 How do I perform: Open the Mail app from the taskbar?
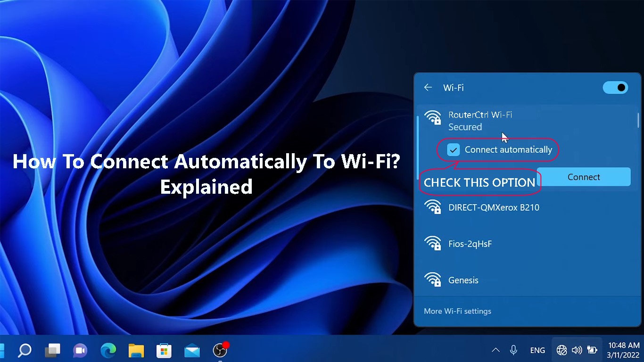pos(191,351)
